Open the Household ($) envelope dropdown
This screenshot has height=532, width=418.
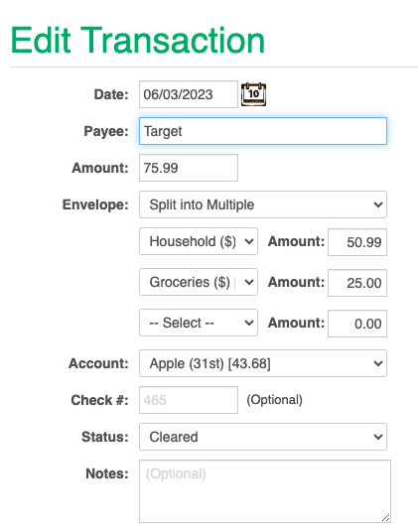pos(199,241)
